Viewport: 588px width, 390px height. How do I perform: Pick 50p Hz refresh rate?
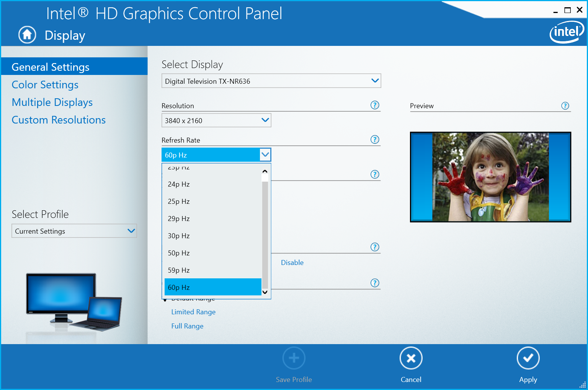pyautogui.click(x=213, y=253)
